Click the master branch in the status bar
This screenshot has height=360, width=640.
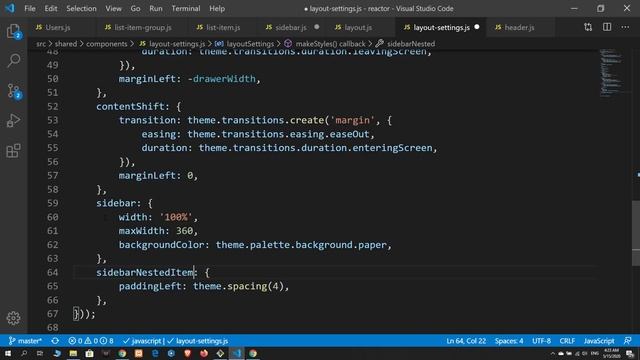(25, 341)
